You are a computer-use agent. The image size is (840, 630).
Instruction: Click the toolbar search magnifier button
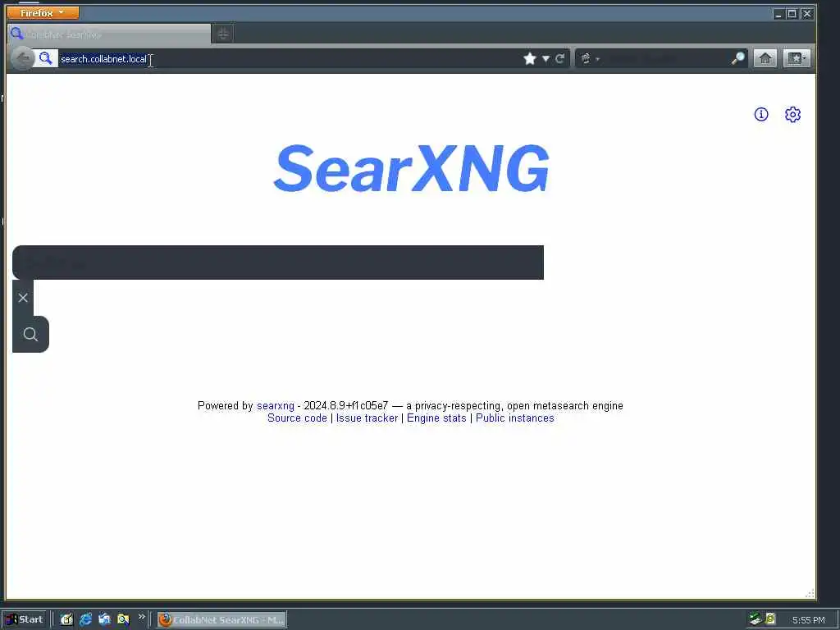(738, 58)
